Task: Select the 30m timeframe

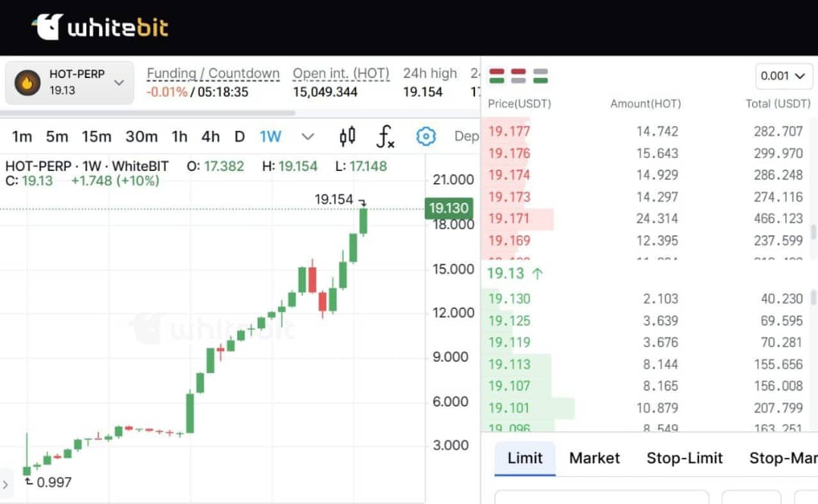Action: [142, 136]
